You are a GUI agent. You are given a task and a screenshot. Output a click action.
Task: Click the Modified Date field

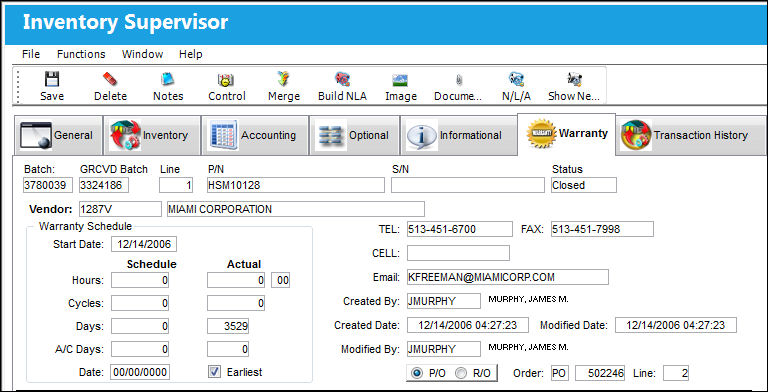(x=676, y=325)
